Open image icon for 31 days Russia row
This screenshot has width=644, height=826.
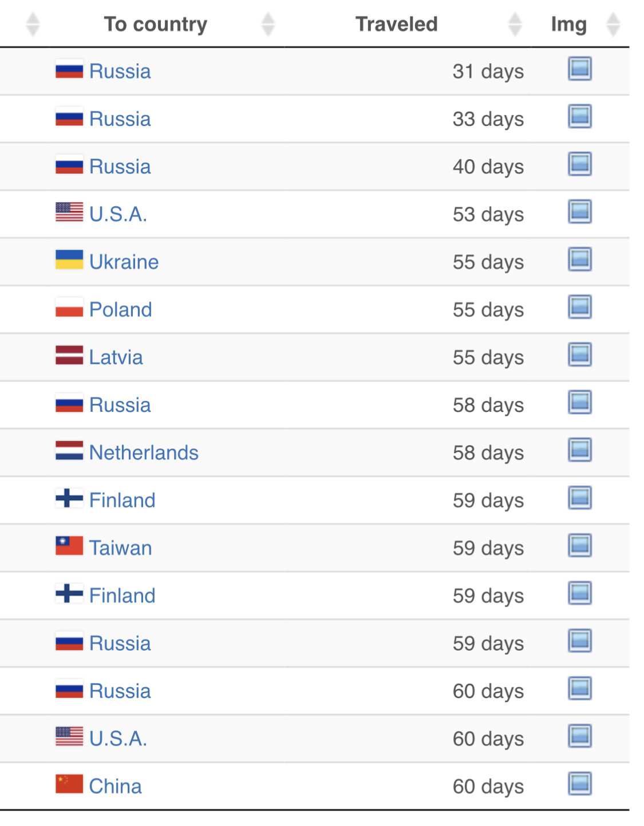click(579, 69)
